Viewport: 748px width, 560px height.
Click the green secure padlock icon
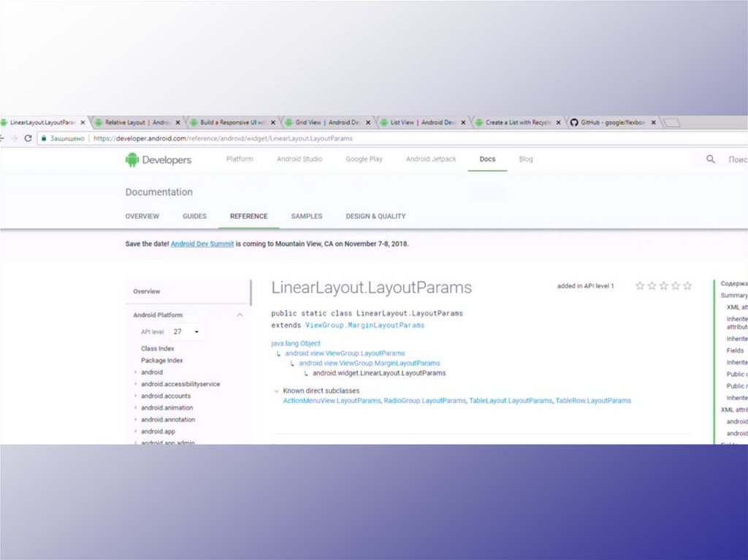(x=44, y=138)
